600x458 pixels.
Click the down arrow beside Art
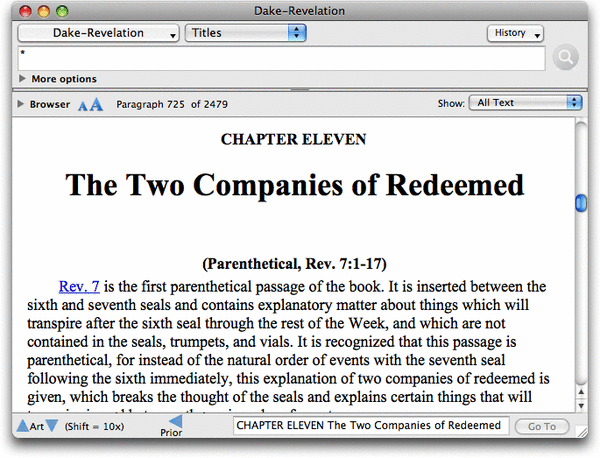coord(52,427)
